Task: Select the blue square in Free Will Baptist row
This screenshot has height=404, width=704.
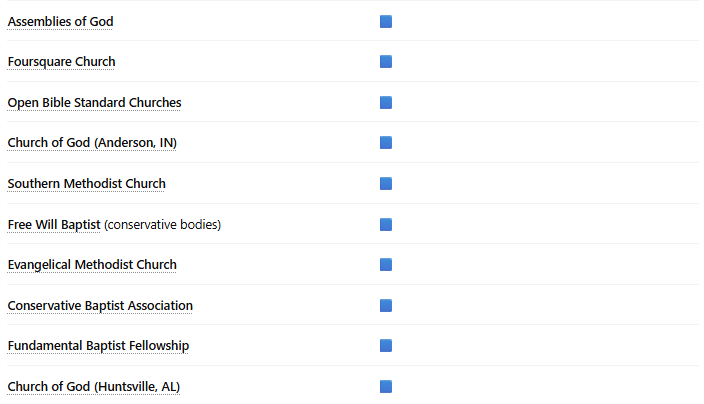Action: (386, 224)
